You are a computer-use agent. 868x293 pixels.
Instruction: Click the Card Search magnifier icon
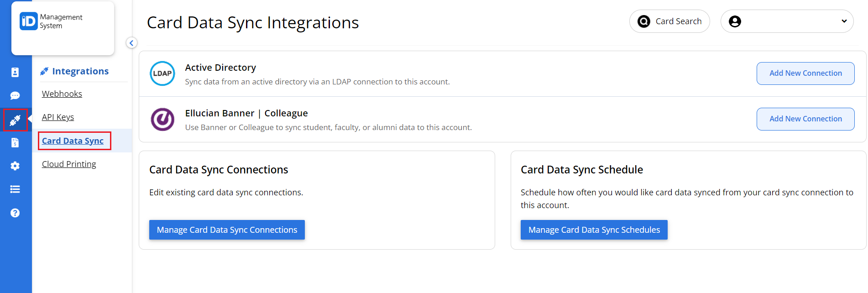point(643,21)
